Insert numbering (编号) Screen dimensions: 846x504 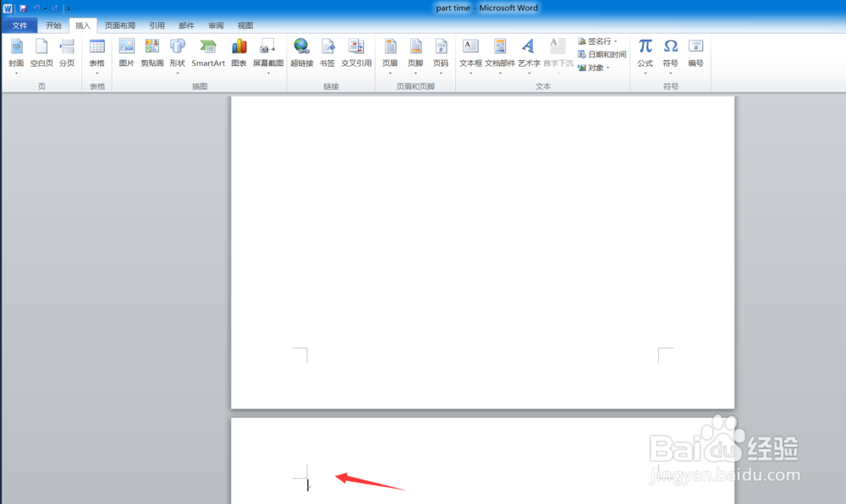coord(696,53)
